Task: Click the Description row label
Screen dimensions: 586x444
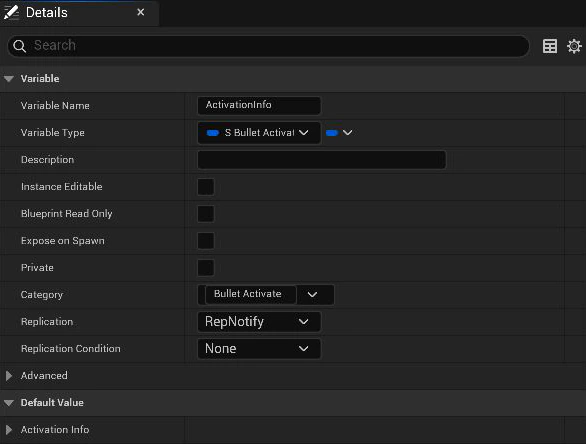Action: point(47,160)
